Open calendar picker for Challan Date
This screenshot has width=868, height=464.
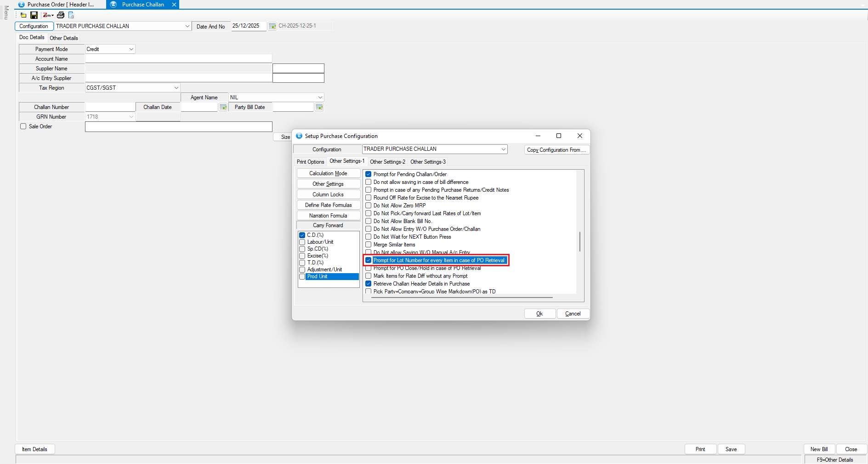click(223, 107)
